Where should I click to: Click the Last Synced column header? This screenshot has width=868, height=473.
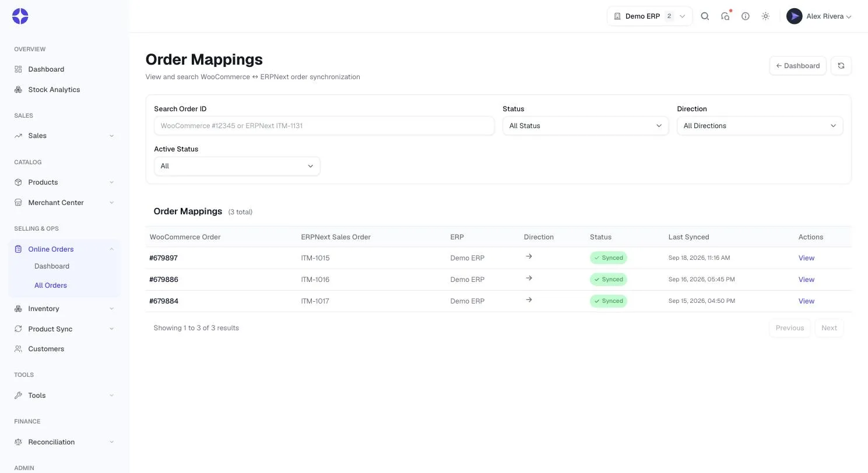click(x=688, y=237)
